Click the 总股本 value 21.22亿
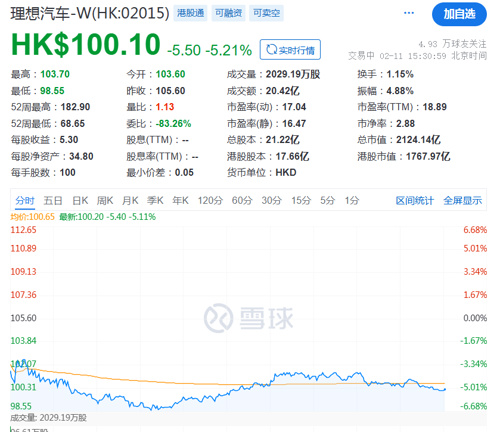Screen dimensions: 500x432 tap(282, 140)
